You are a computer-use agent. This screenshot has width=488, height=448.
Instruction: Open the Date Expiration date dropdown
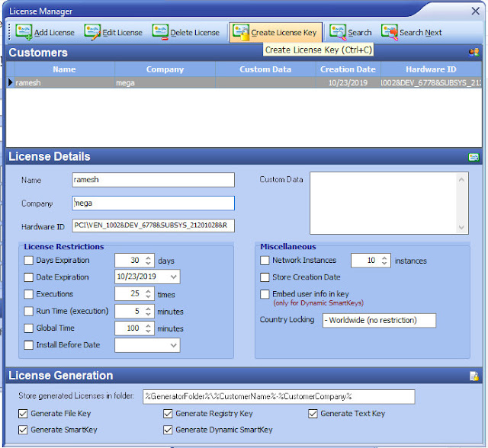[x=174, y=277]
